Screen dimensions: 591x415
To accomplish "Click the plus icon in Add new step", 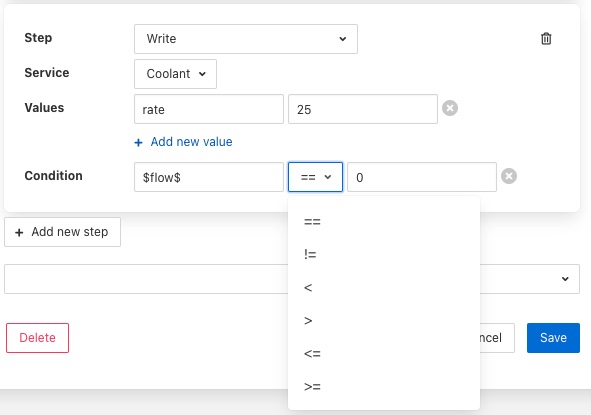I will 19,233.
